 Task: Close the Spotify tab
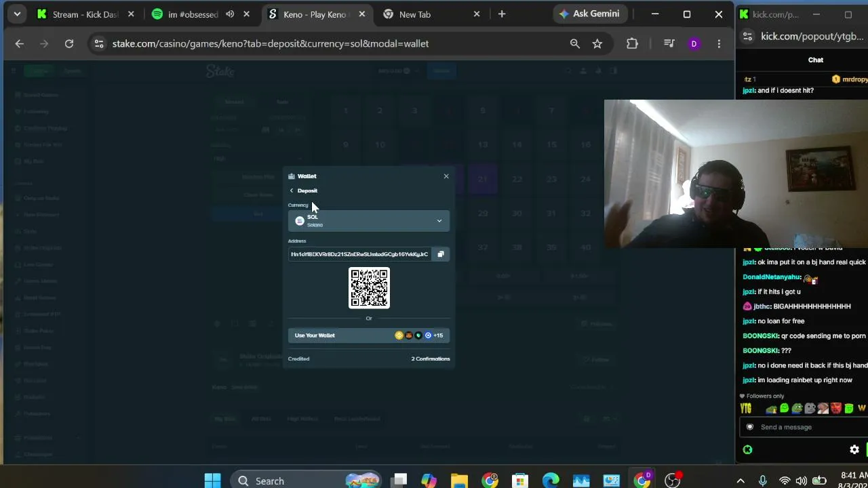(247, 14)
